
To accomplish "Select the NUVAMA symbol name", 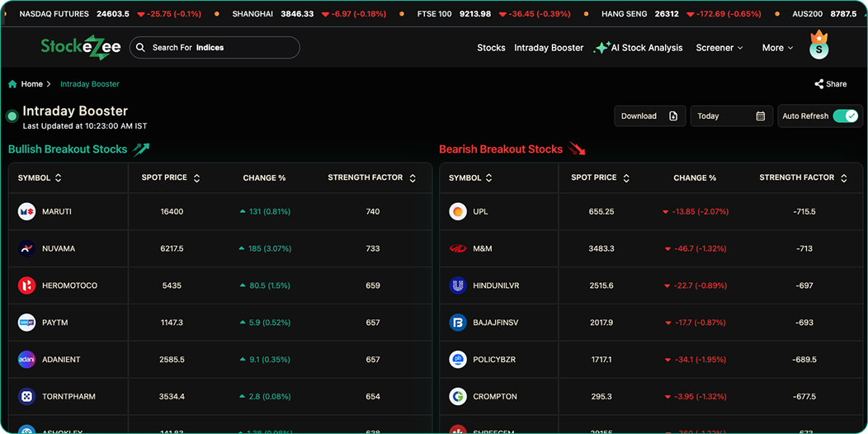I will [59, 248].
